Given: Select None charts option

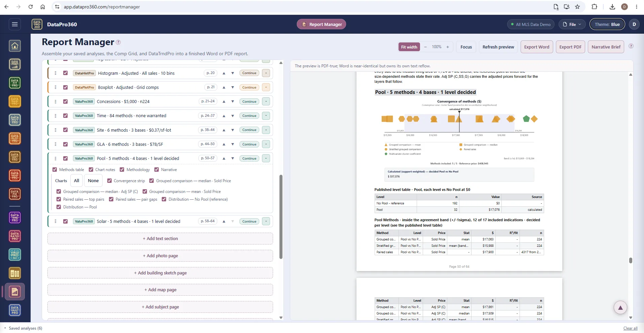Looking at the screenshot, I should (x=93, y=181).
